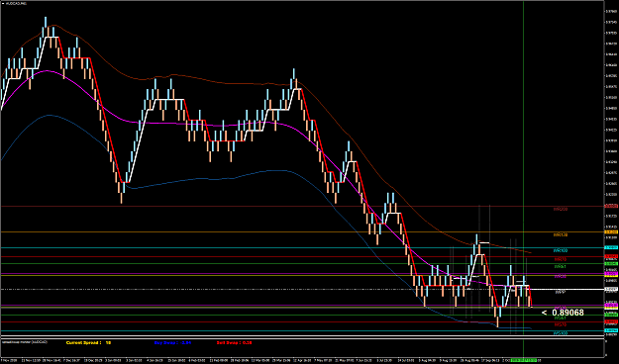Viewport: 619px width, 364px height.
Task: Click the red Sell Swap readout
Action: click(234, 342)
